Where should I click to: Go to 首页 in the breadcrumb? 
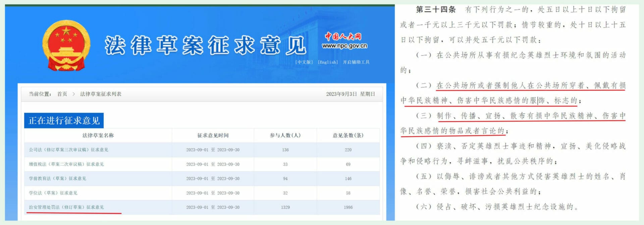click(62, 94)
